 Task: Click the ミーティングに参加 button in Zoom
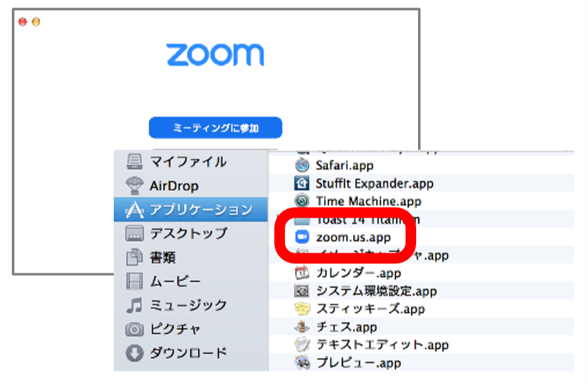(x=215, y=128)
